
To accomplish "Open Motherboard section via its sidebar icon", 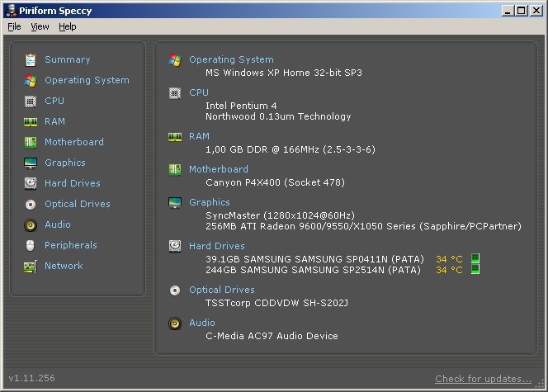I will pyautogui.click(x=31, y=142).
